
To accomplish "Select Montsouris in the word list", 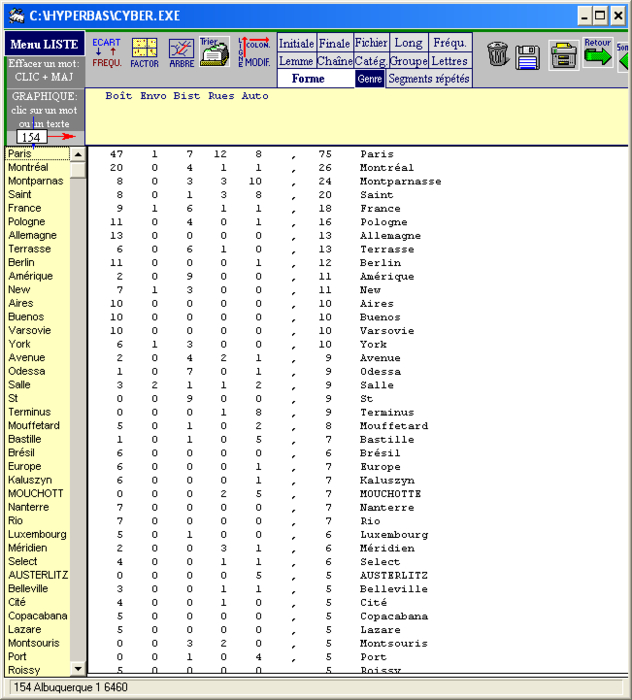I will click(38, 643).
